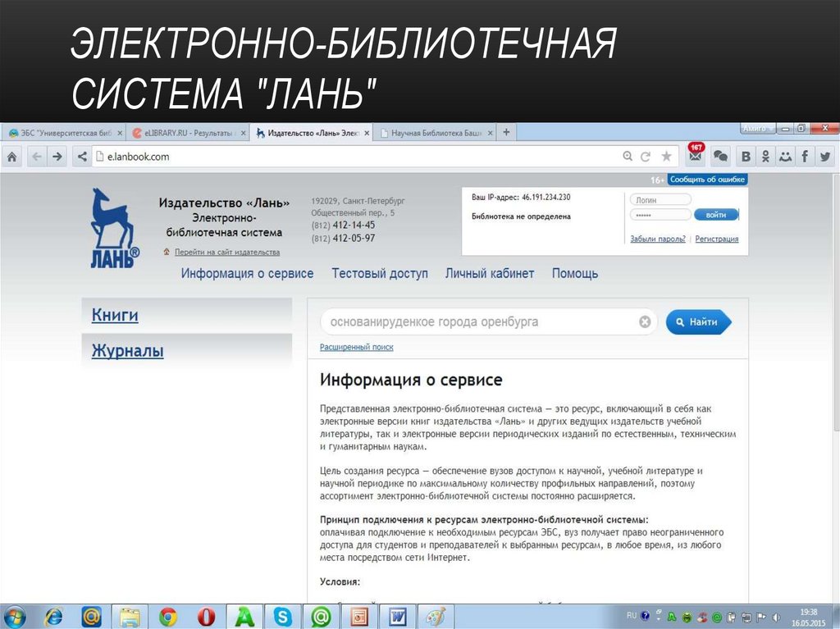This screenshot has height=629, width=840.
Task: Open Тестовый доступ menu item
Action: [x=380, y=273]
